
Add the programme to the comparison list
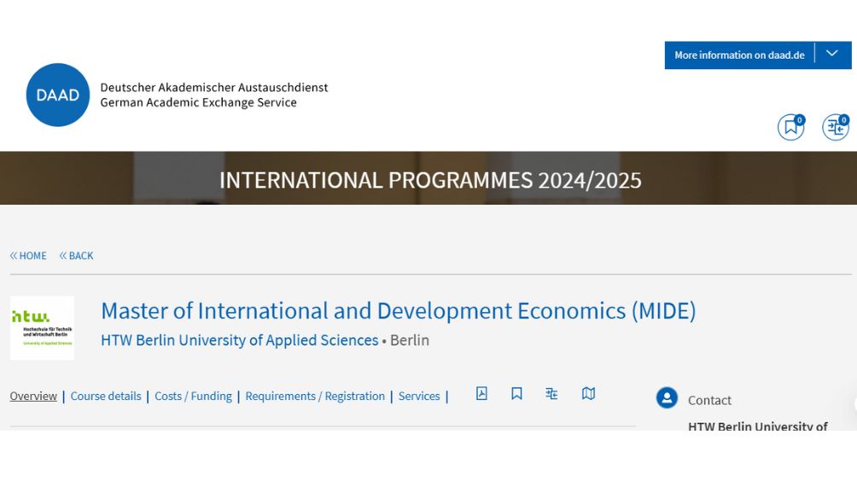[x=551, y=394]
